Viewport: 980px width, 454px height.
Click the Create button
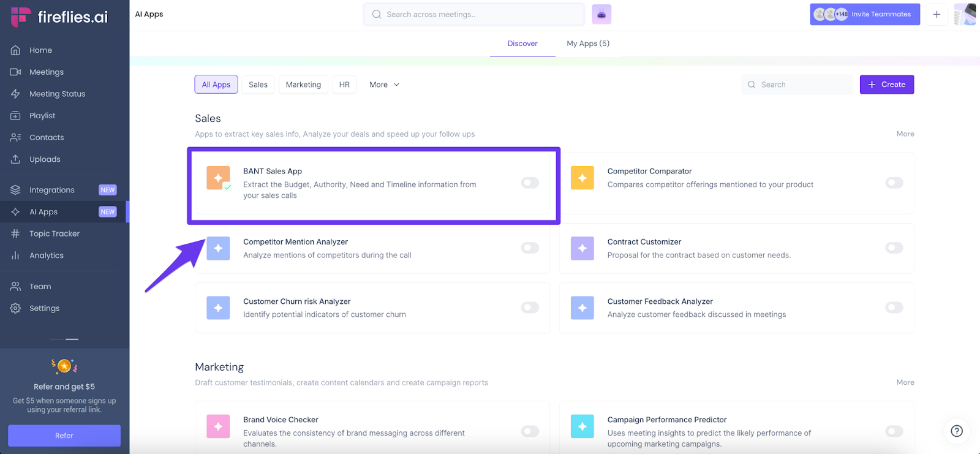(x=887, y=85)
